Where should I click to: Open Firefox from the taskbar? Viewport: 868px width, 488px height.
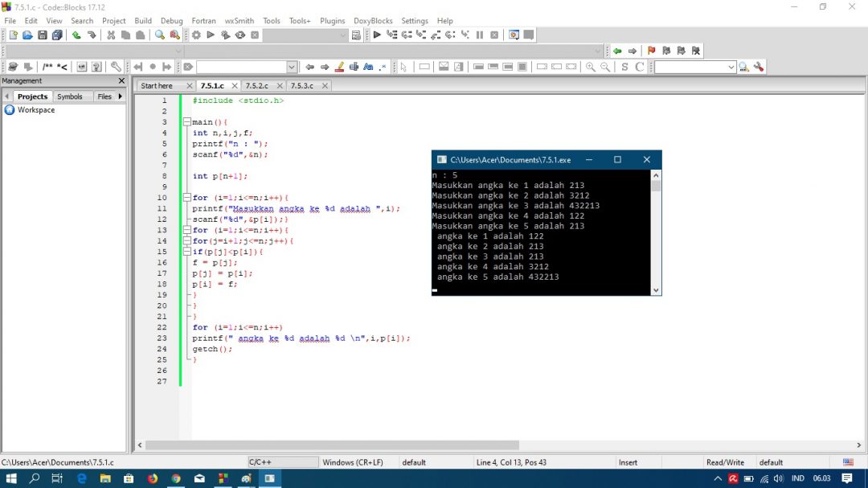click(152, 478)
